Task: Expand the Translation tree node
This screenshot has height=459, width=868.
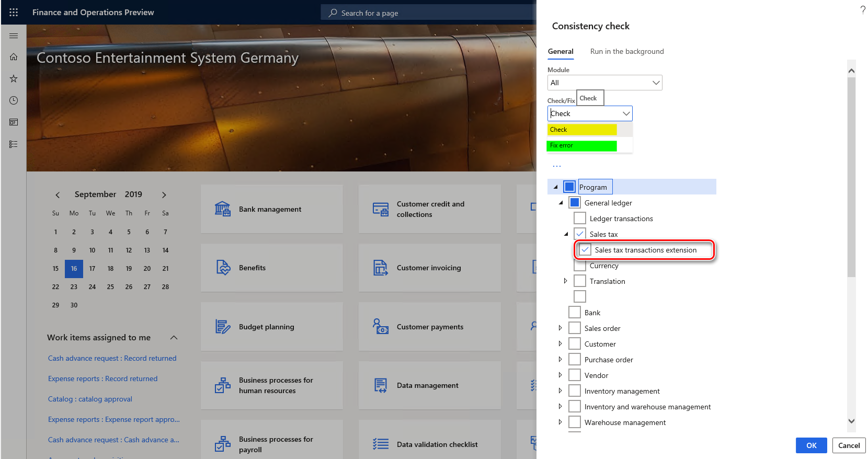Action: point(566,281)
